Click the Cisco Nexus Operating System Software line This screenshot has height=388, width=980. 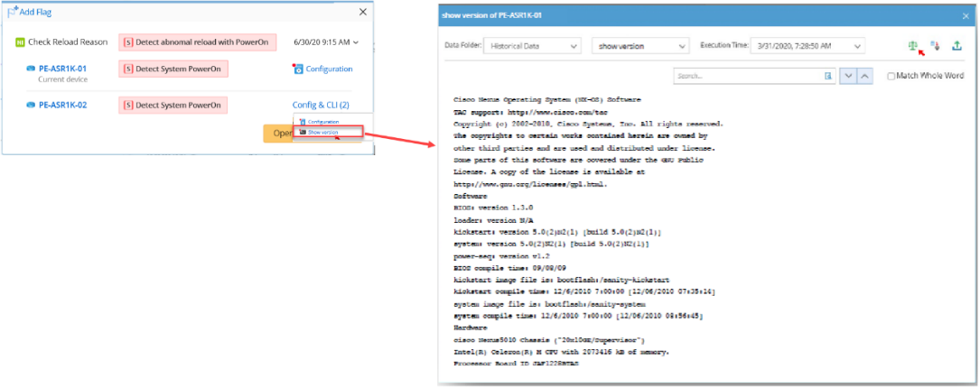(546, 100)
